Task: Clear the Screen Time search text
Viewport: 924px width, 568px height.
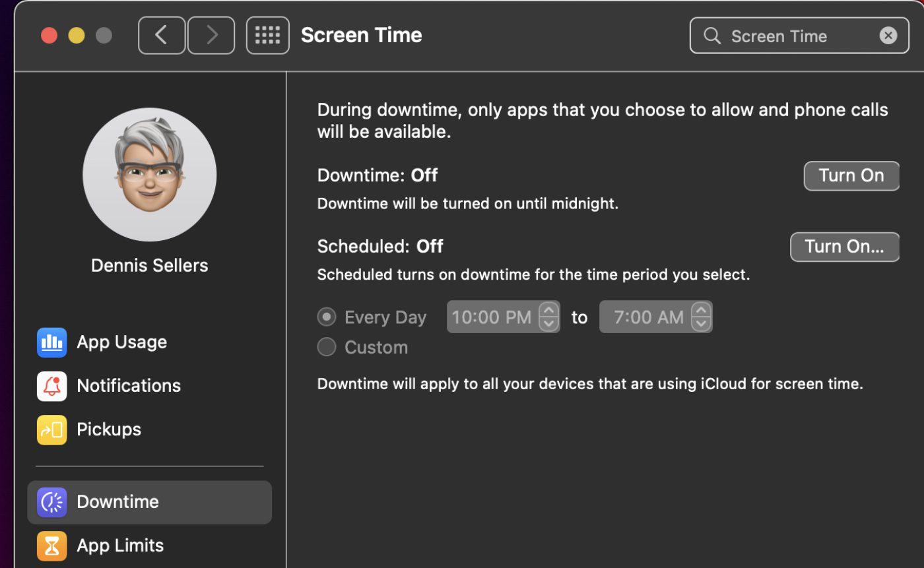Action: [x=888, y=36]
